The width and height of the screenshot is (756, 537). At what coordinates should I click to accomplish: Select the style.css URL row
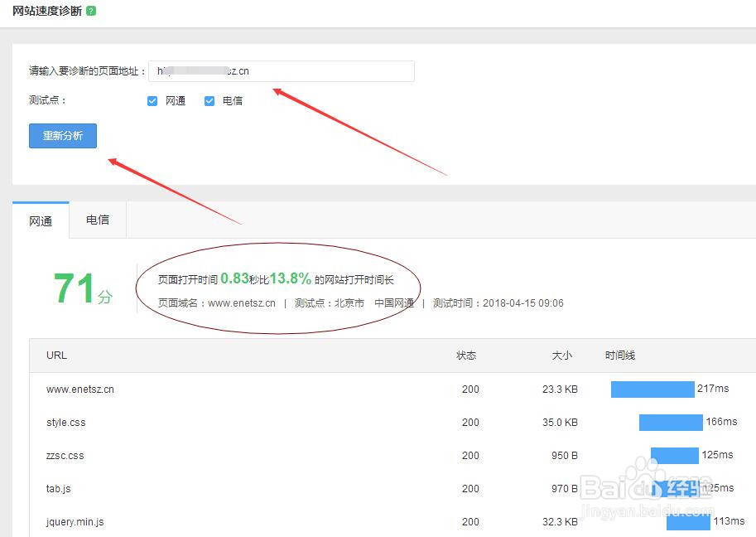[x=392, y=422]
